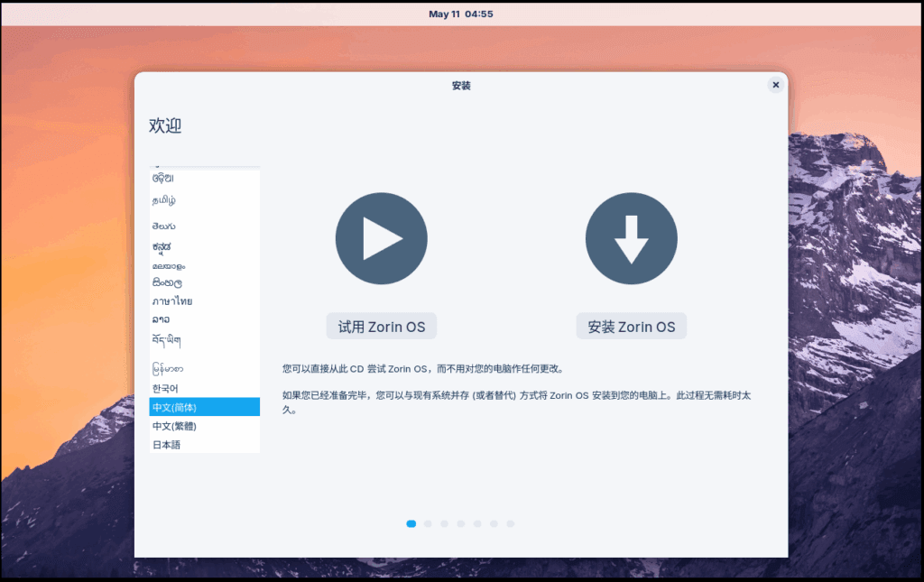Select Thai ภาษาไทย in the language list
The image size is (924, 582).
tap(172, 301)
